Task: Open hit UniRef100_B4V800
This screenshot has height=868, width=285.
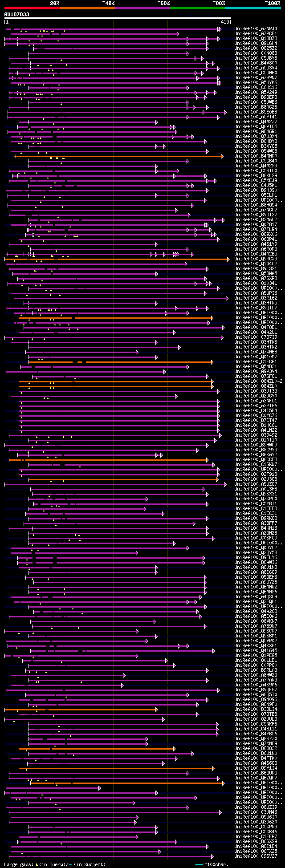Action: click(256, 63)
